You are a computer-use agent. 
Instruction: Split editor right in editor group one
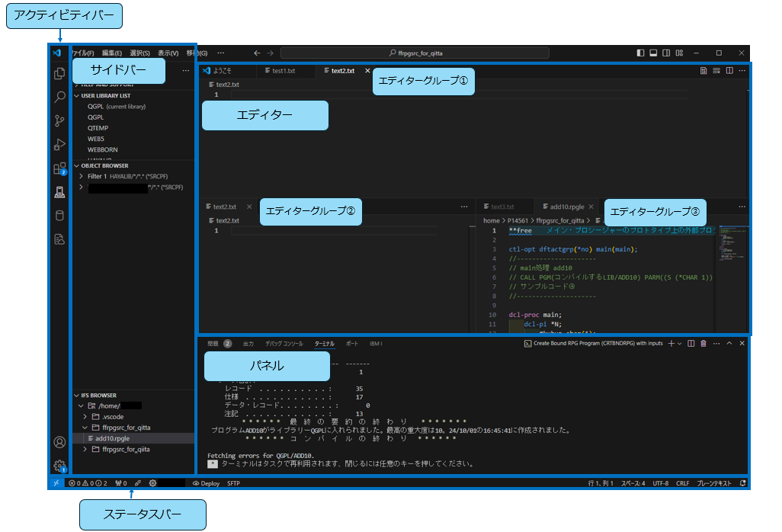[x=729, y=71]
